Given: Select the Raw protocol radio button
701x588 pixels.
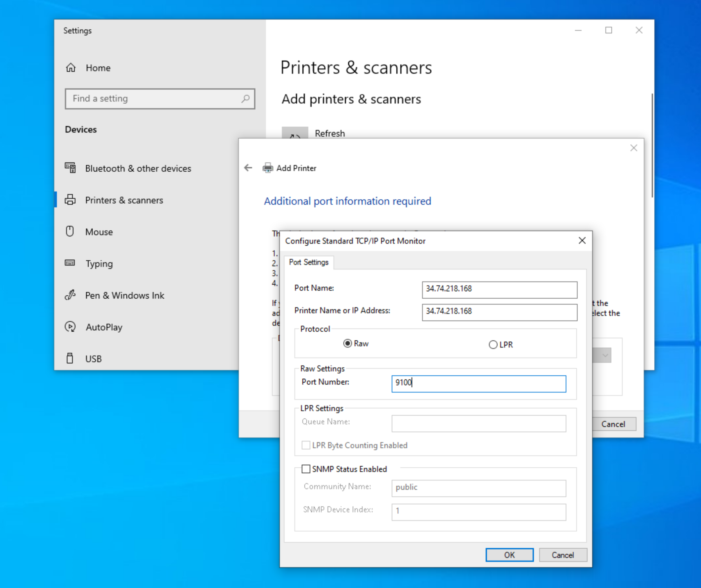Looking at the screenshot, I should click(x=347, y=343).
